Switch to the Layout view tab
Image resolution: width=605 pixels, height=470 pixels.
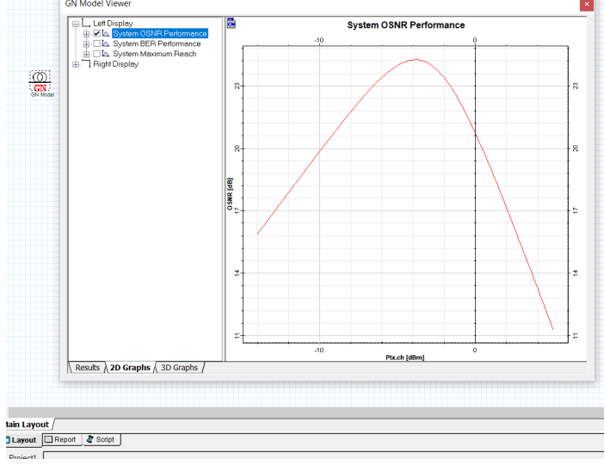pyautogui.click(x=22, y=440)
